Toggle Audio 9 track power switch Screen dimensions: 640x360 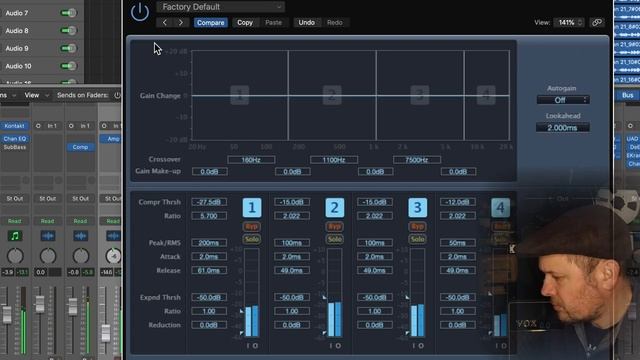(68, 48)
